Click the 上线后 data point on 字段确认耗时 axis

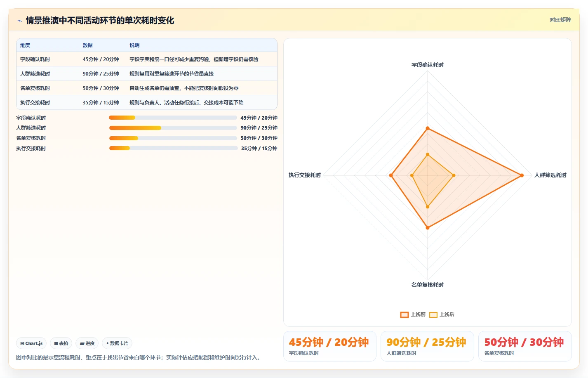(428, 155)
